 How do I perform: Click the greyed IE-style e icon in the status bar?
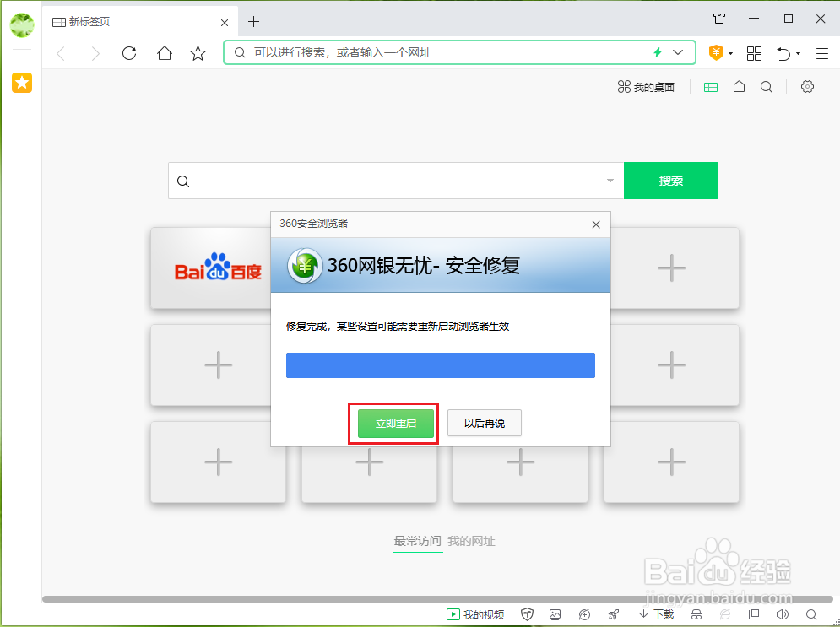click(725, 614)
